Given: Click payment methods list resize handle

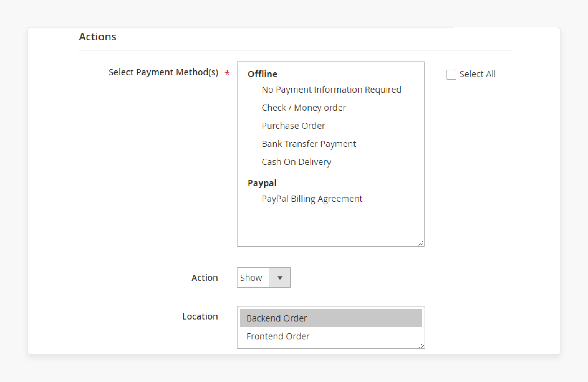Looking at the screenshot, I should click(x=421, y=243).
